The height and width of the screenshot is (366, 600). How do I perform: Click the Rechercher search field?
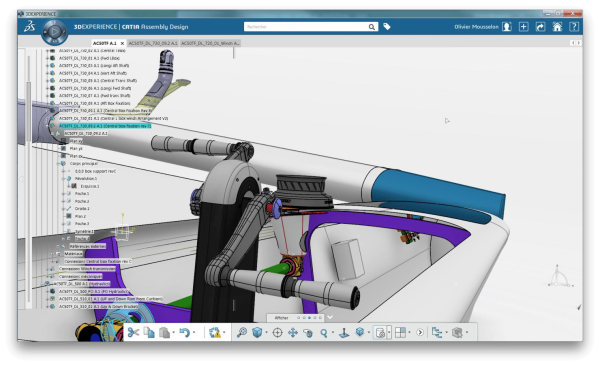306,27
